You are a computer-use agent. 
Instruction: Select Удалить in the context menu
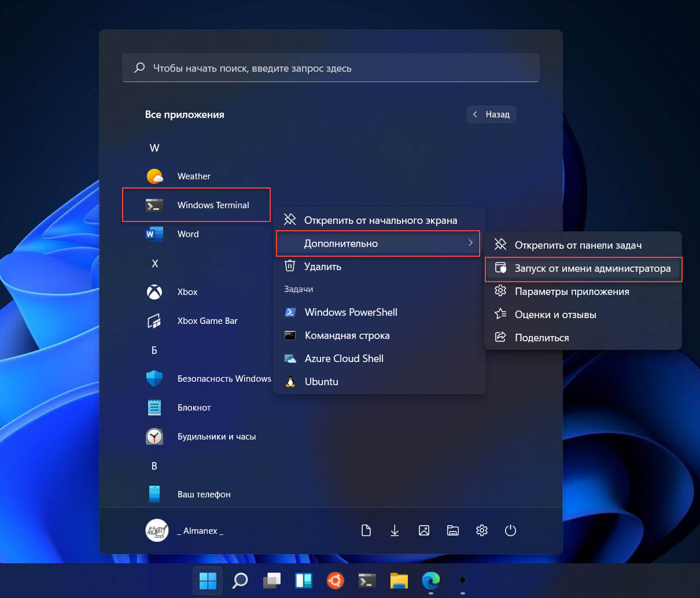point(380,267)
